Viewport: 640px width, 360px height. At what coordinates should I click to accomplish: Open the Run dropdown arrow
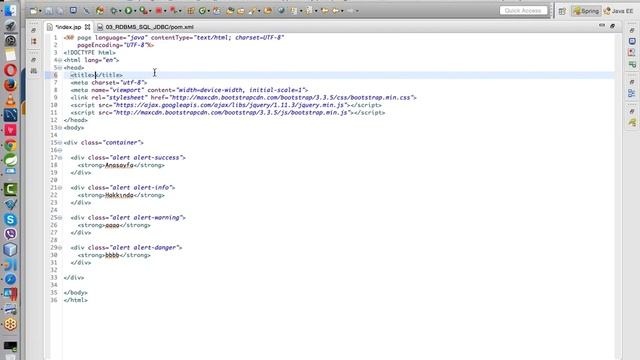click(135, 11)
